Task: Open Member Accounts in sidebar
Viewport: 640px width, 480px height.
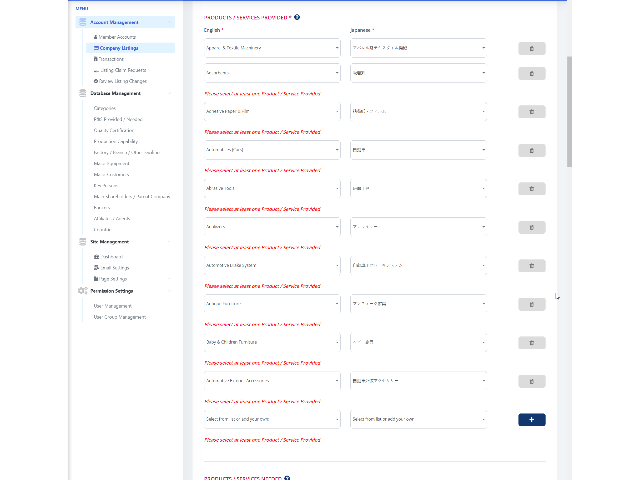Action: (x=119, y=37)
